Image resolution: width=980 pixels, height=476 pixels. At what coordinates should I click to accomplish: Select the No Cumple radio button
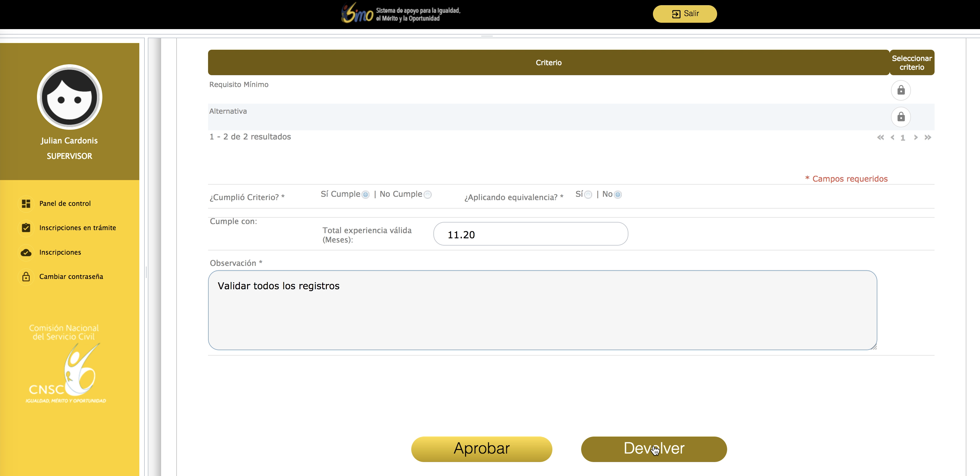coord(428,195)
